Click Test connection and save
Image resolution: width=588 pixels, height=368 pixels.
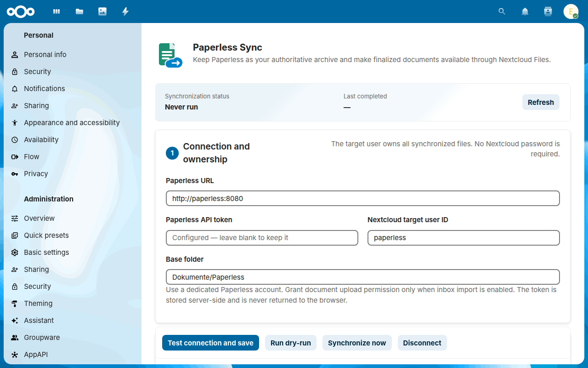210,343
